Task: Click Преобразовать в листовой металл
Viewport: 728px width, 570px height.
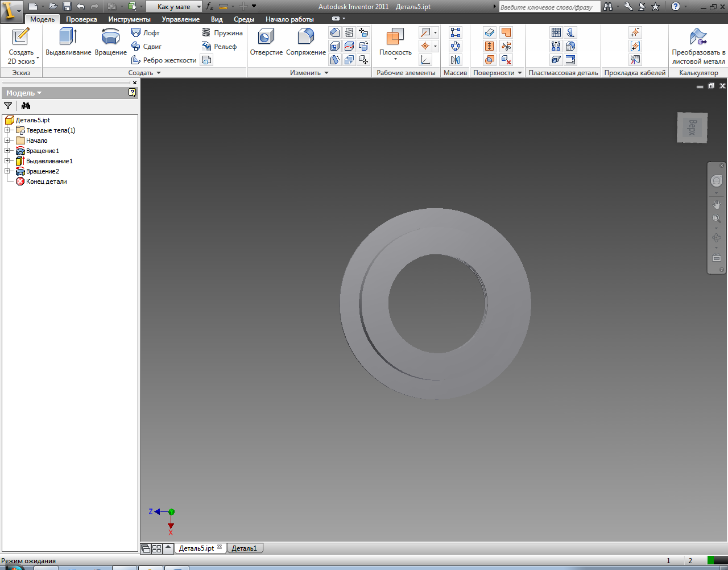Action: [698, 46]
